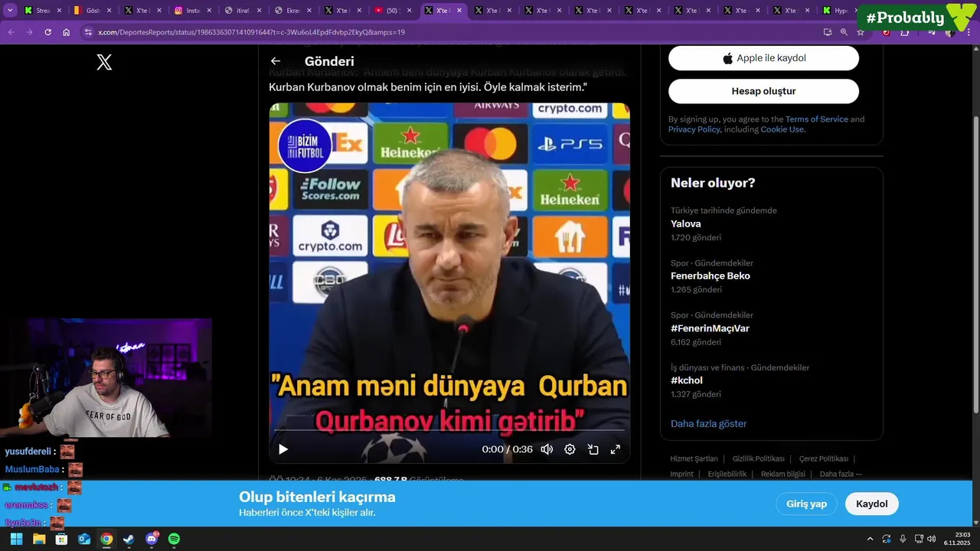This screenshot has height=551, width=980.
Task: Open the Gizlilik Politikası footer link
Action: point(758,459)
